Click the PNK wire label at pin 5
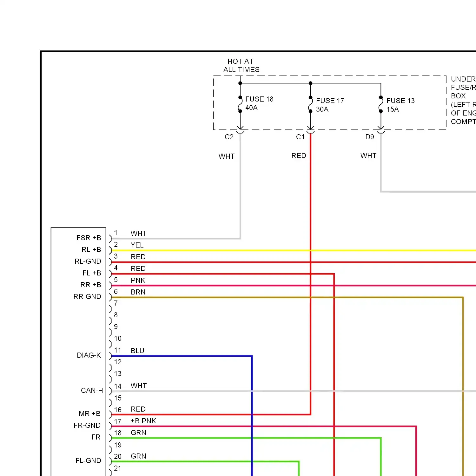 pyautogui.click(x=138, y=280)
